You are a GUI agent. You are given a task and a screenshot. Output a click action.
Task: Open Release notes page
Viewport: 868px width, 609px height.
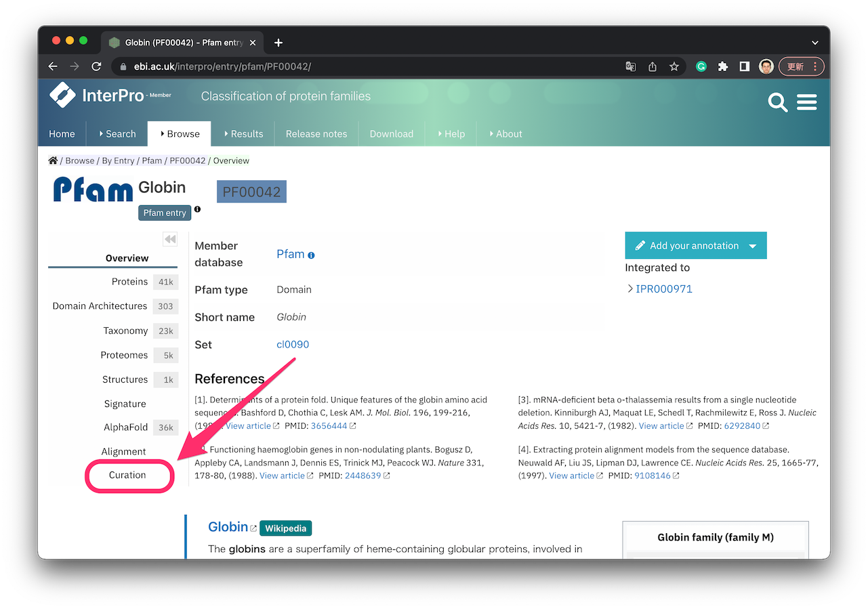pos(316,133)
